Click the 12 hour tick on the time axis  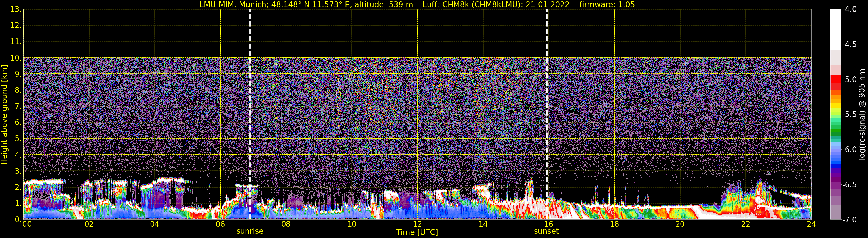pyautogui.click(x=417, y=224)
